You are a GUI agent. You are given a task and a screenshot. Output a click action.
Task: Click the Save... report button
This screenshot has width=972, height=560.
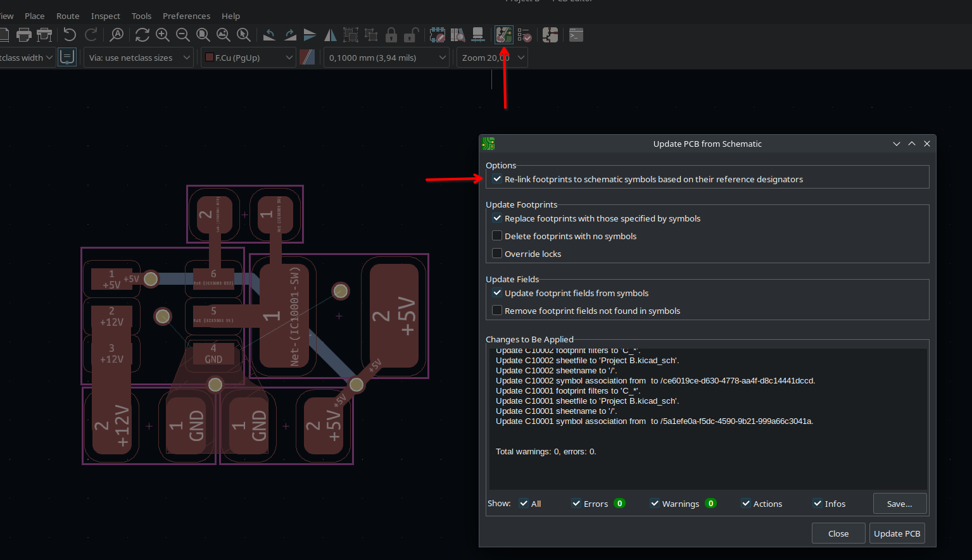click(x=899, y=504)
